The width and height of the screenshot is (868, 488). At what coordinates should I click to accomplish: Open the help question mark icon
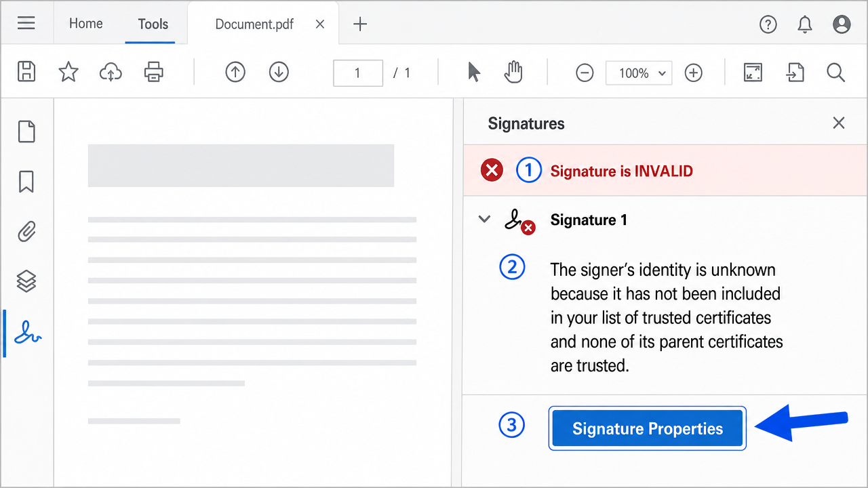768,25
